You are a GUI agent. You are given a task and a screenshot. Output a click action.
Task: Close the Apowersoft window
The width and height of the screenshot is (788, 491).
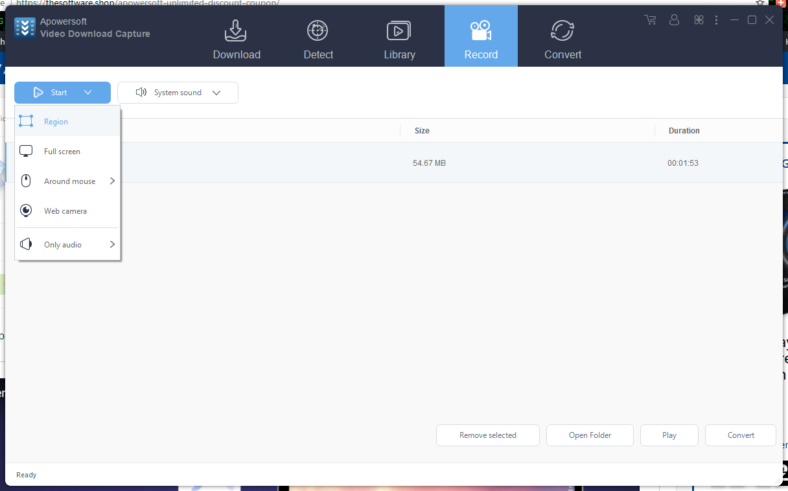(769, 20)
